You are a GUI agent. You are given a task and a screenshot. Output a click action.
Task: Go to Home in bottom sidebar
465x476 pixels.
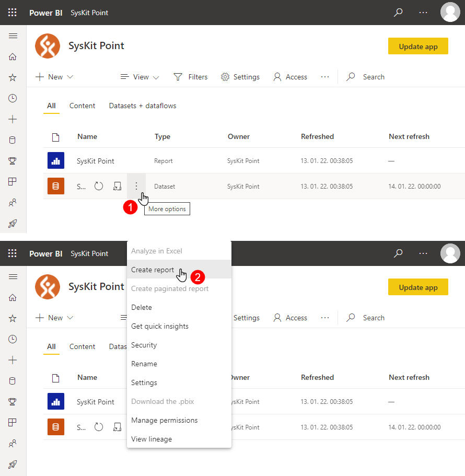click(13, 297)
